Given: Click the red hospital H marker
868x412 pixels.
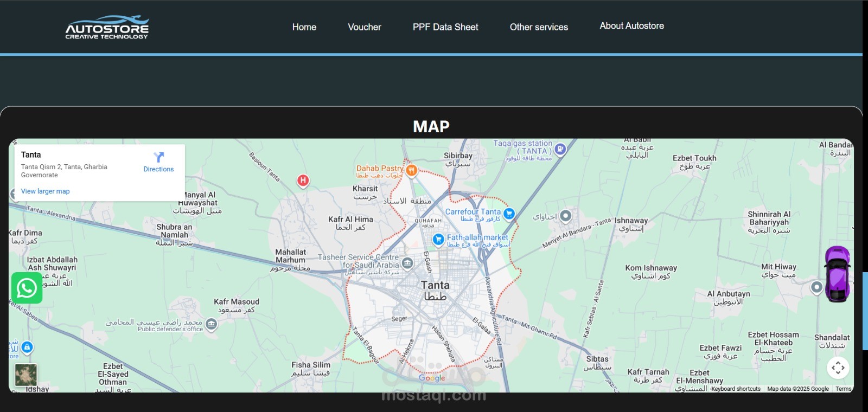Looking at the screenshot, I should pyautogui.click(x=303, y=180).
